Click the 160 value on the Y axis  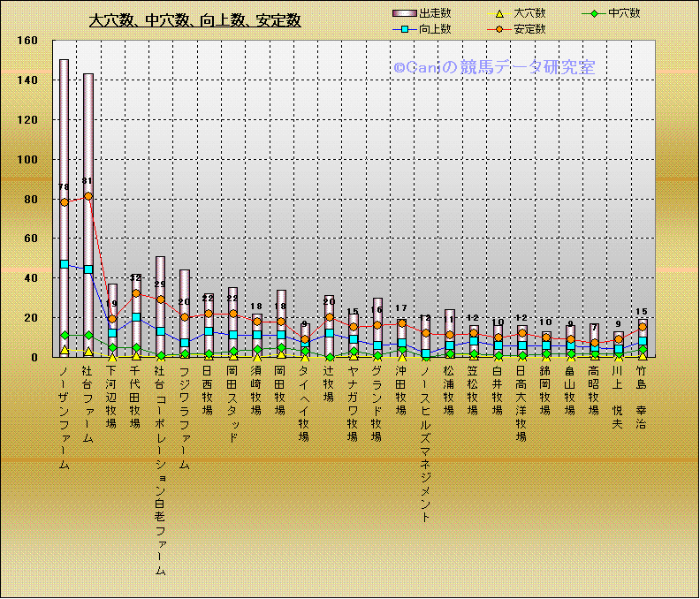pos(27,41)
